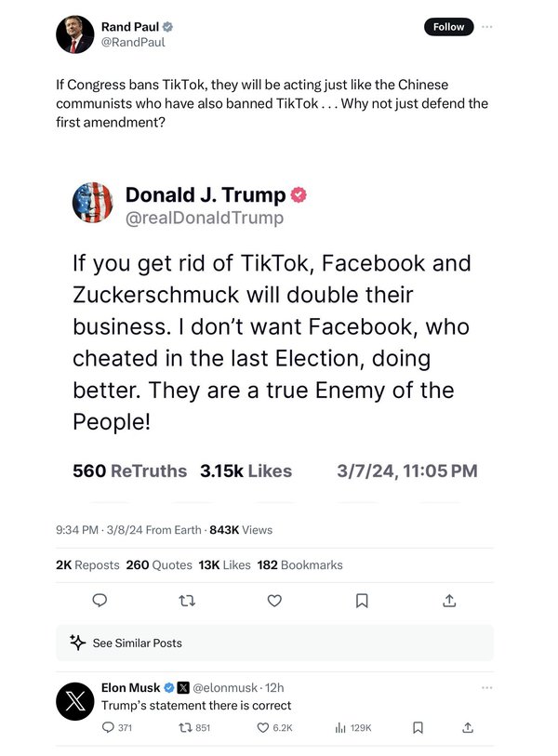Open Rand Paul's profile picture

point(74,34)
